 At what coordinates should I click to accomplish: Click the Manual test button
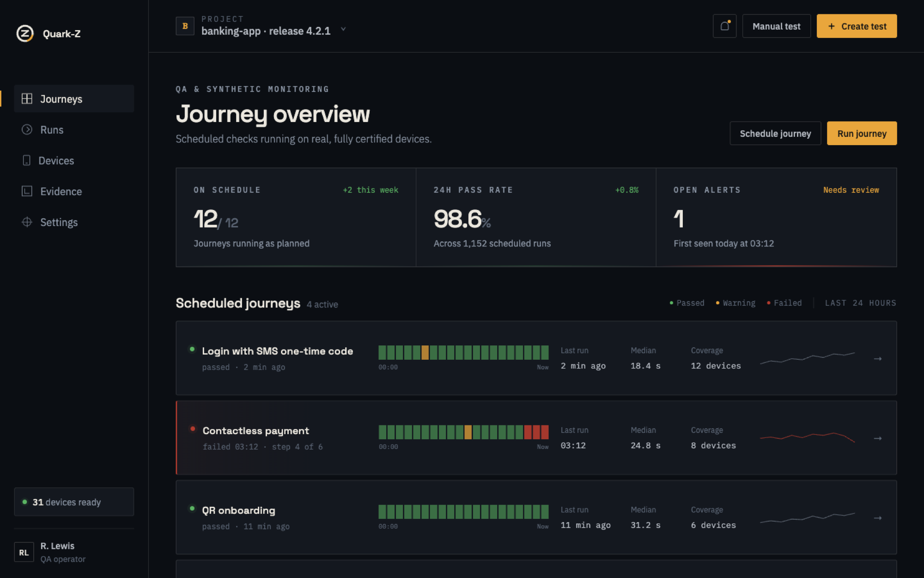(x=776, y=26)
